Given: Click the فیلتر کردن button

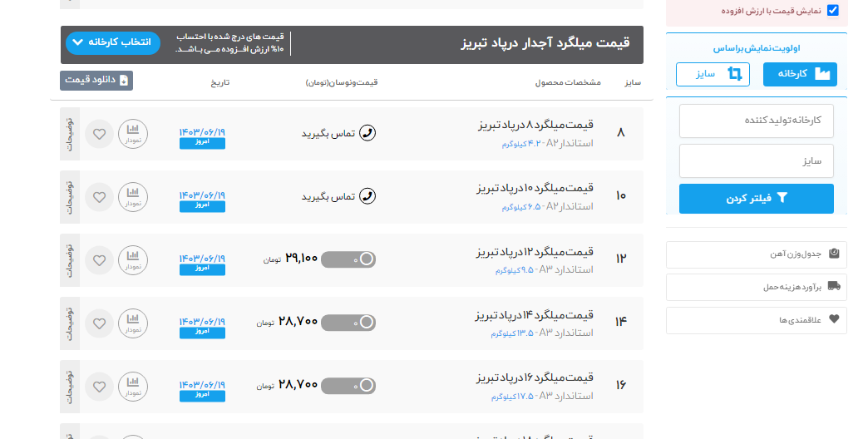Looking at the screenshot, I should (756, 199).
